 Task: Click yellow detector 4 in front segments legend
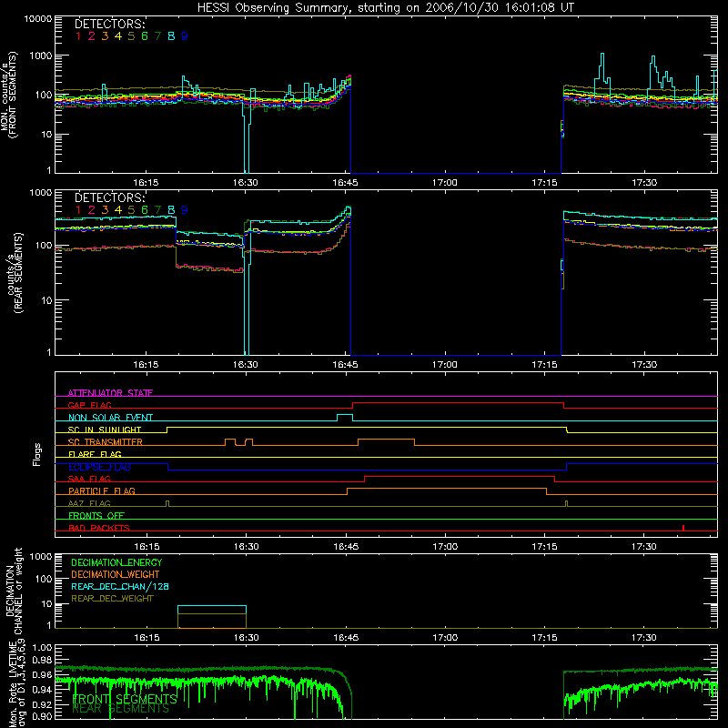[x=118, y=36]
